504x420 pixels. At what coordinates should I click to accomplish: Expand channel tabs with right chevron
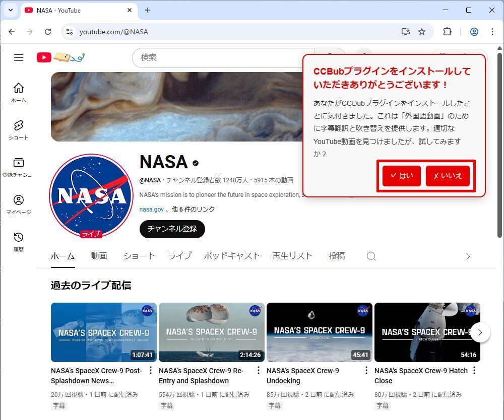pyautogui.click(x=468, y=256)
